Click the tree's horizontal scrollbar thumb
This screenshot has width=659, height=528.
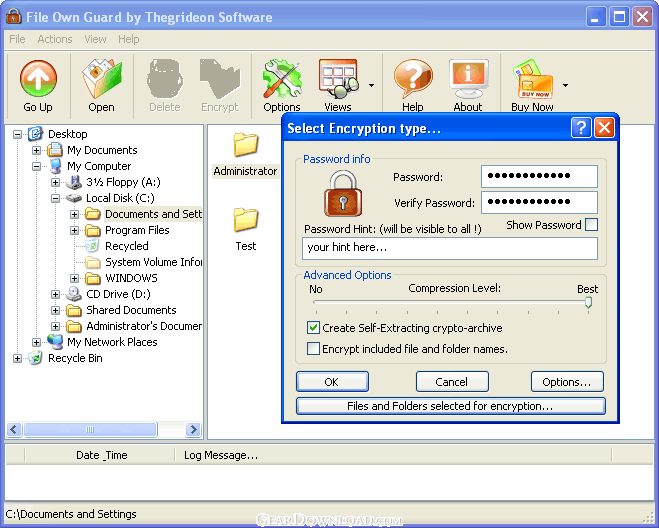click(90, 430)
